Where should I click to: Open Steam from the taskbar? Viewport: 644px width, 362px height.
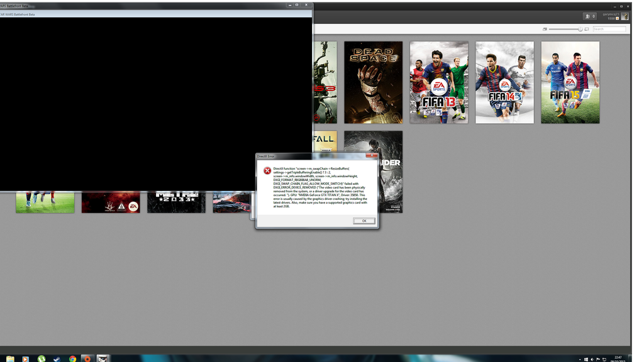click(x=57, y=358)
